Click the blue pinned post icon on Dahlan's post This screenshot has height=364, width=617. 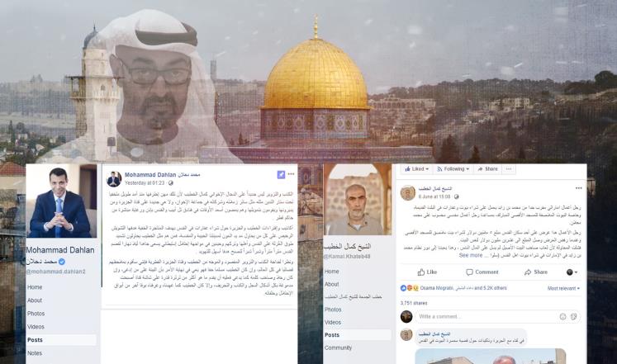281,174
